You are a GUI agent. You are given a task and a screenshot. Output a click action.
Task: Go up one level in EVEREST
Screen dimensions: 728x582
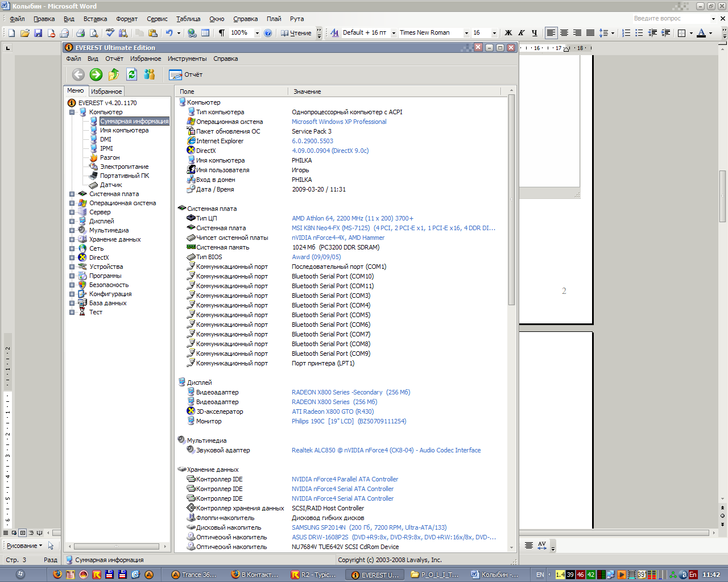tap(114, 74)
